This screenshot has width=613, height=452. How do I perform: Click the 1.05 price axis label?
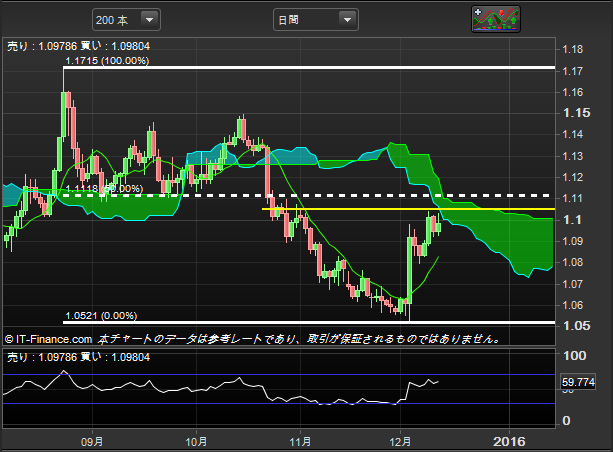pyautogui.click(x=576, y=326)
